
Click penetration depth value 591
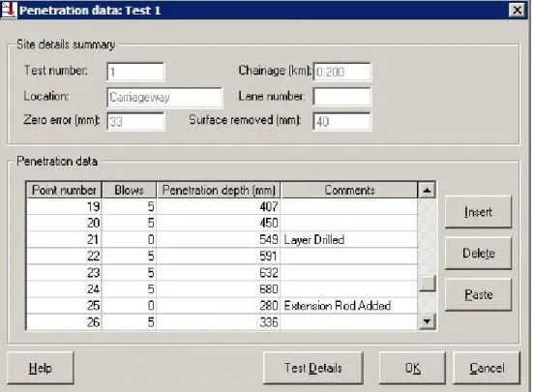(219, 256)
